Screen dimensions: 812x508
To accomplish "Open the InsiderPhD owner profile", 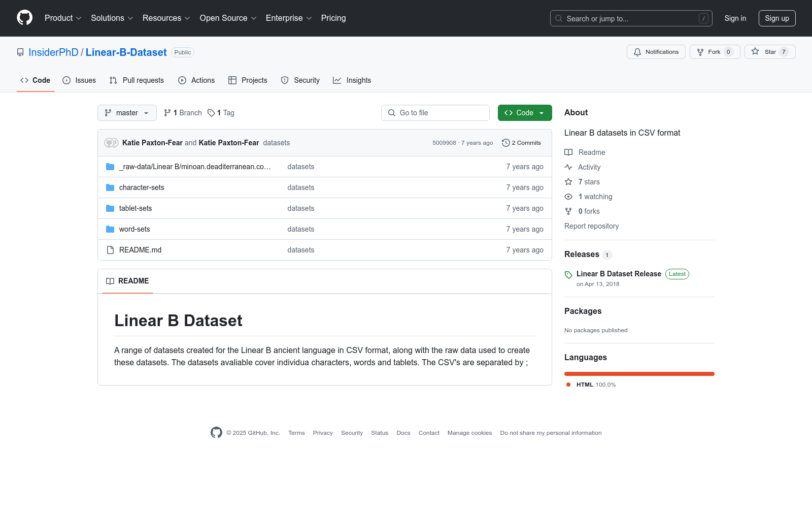I will 53,52.
